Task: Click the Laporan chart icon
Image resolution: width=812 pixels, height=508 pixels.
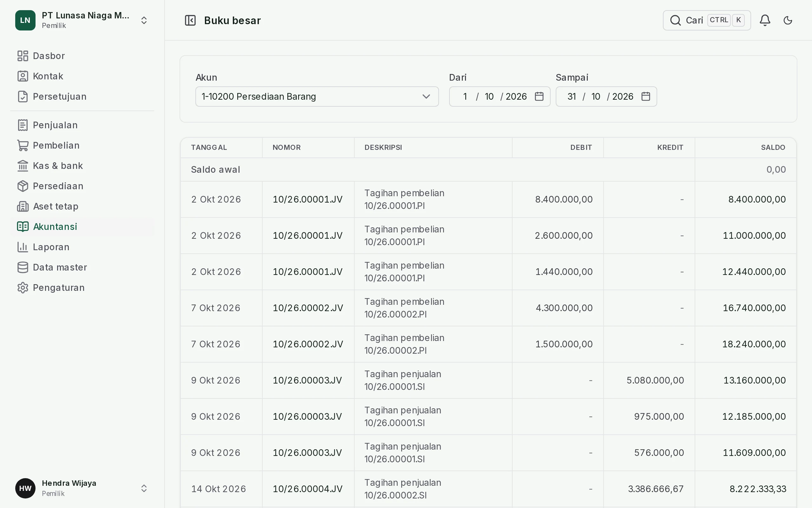Action: coord(23,247)
